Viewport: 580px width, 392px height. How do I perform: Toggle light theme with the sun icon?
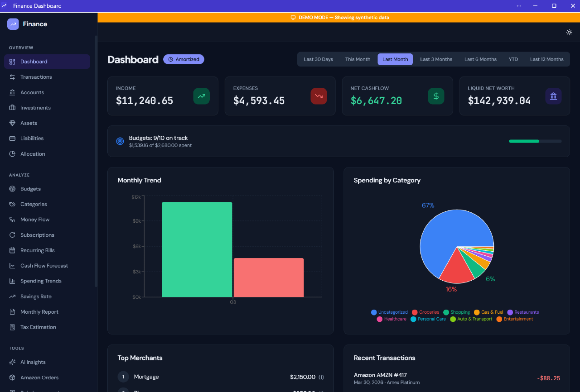(569, 32)
